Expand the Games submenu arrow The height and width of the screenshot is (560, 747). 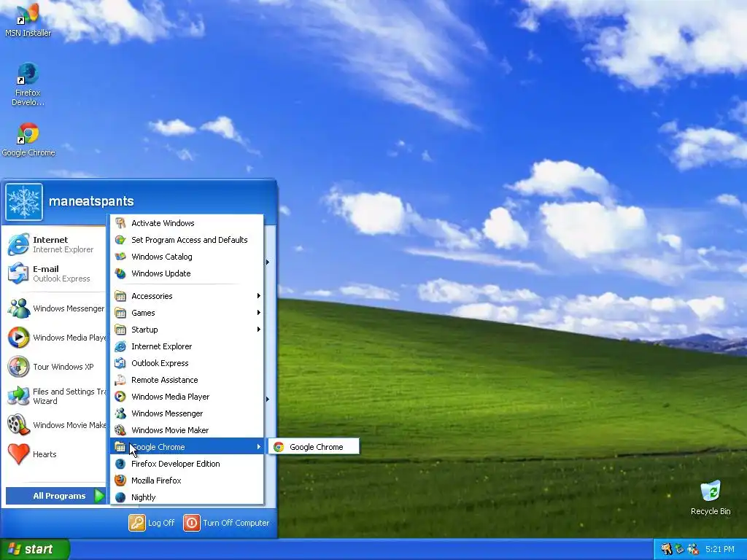(259, 312)
